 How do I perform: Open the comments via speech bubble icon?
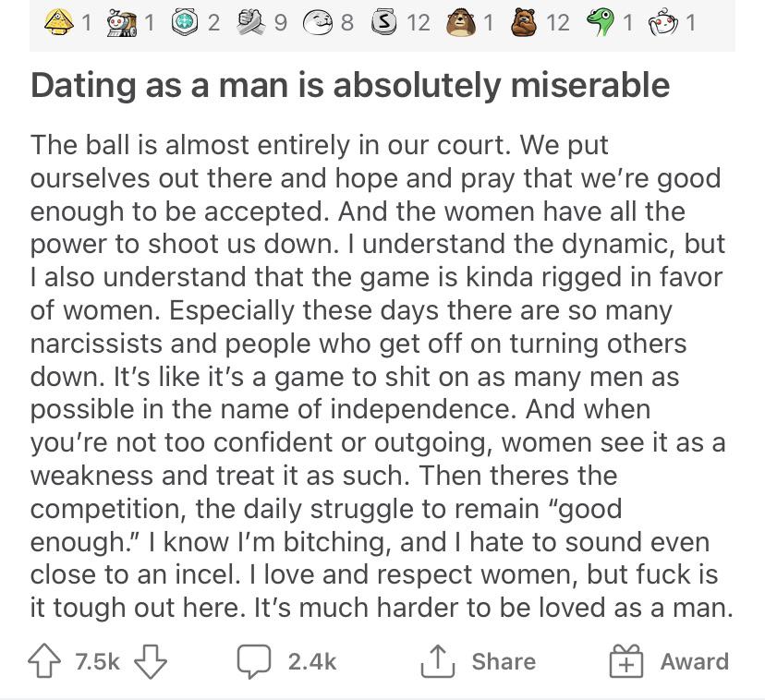(x=252, y=661)
